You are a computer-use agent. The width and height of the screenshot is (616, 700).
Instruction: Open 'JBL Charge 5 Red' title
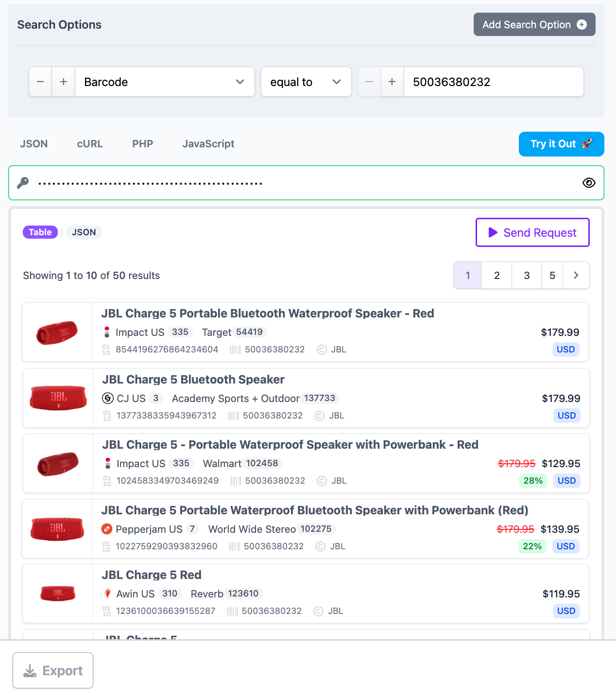point(152,575)
